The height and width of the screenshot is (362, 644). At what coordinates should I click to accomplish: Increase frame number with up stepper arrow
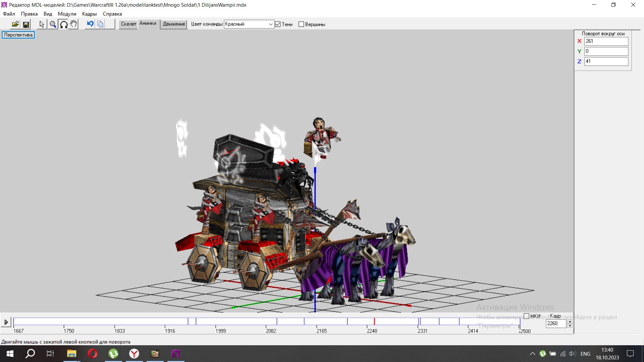click(x=570, y=321)
